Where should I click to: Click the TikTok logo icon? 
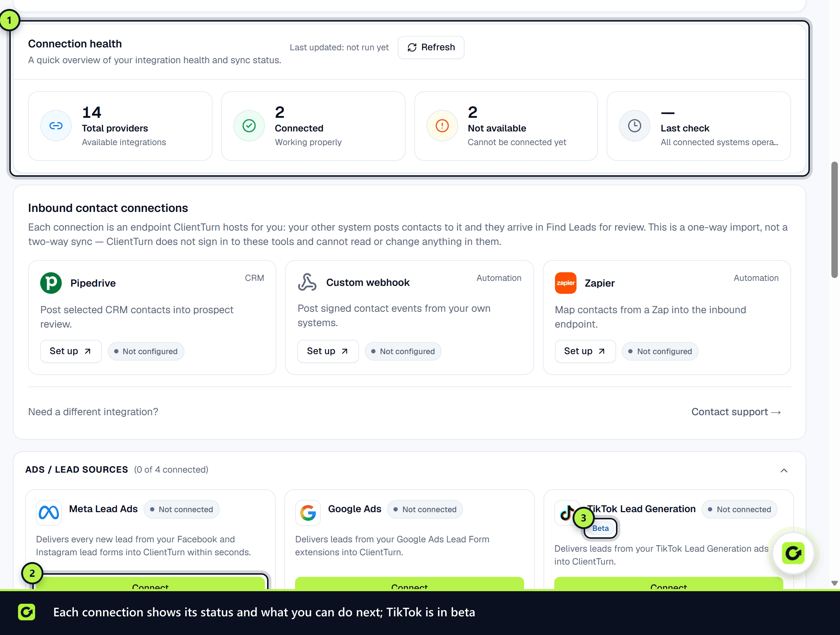(x=566, y=513)
